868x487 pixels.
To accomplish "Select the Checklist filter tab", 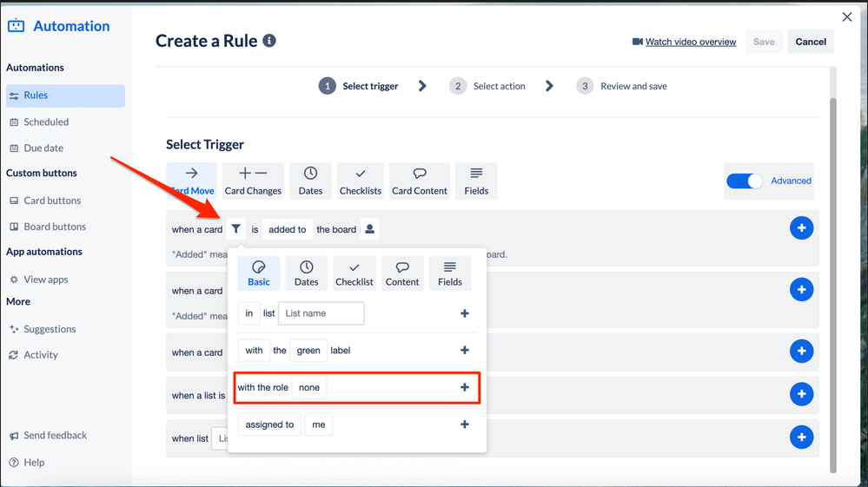I will [x=354, y=273].
